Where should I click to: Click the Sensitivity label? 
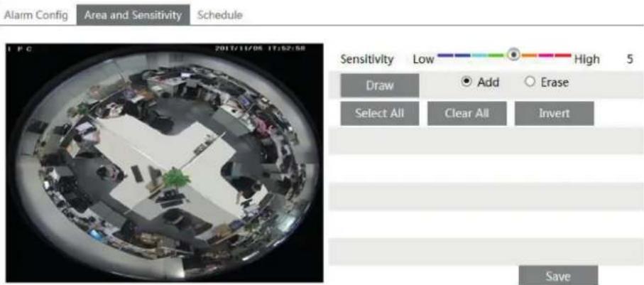367,59
